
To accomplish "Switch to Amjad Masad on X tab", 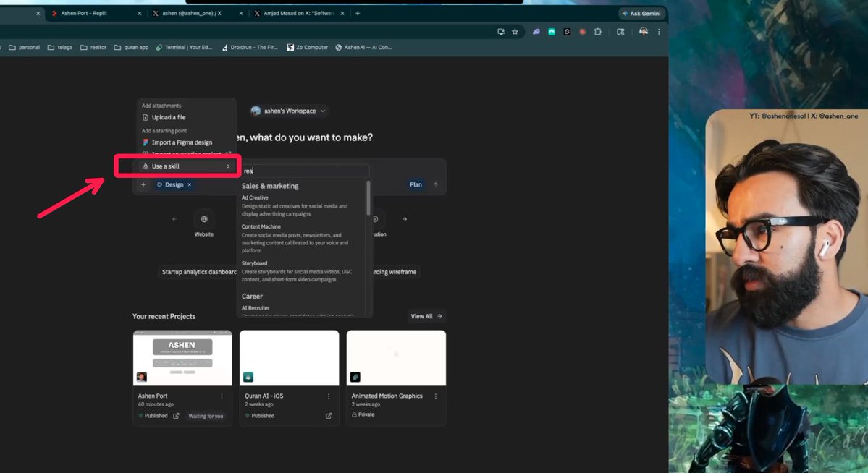I will pyautogui.click(x=299, y=13).
